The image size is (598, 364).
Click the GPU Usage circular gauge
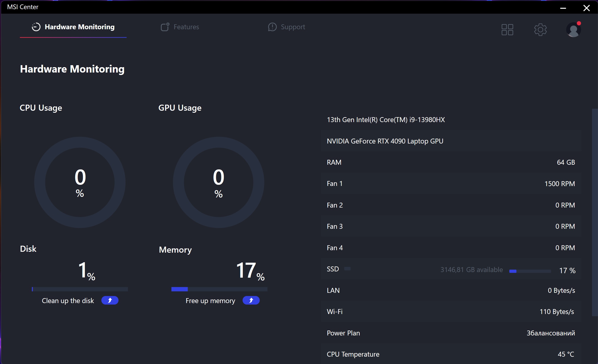click(x=218, y=182)
